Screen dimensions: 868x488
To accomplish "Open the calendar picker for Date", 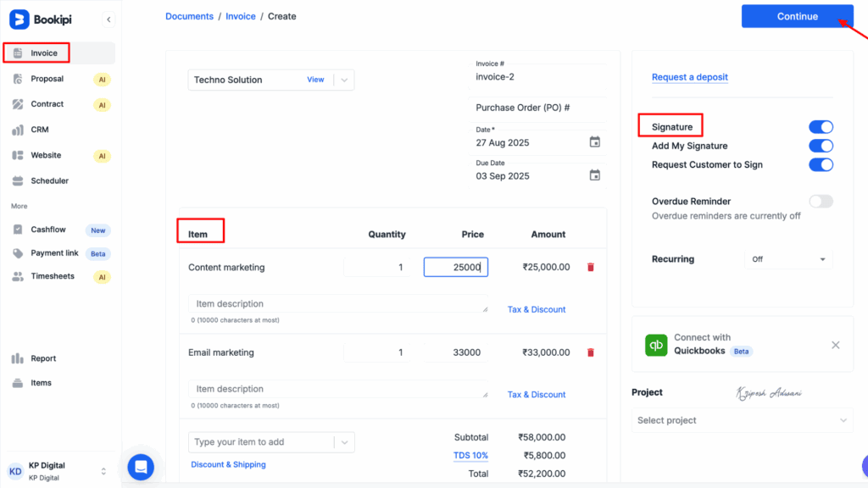I will pyautogui.click(x=595, y=142).
